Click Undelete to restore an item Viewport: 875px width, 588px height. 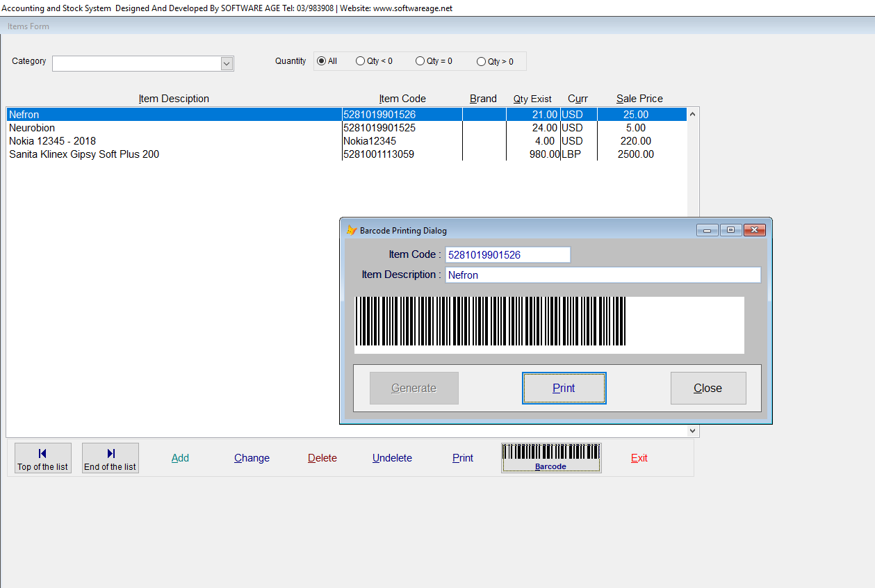392,457
